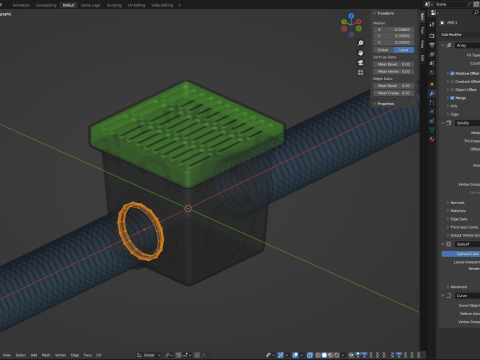Enable the Constant Offset checkbox
The width and height of the screenshot is (480, 360).
tap(452, 82)
